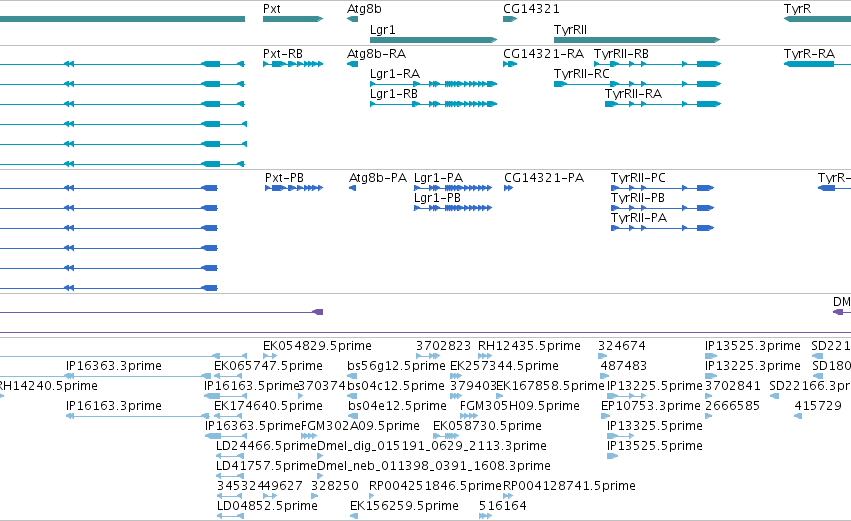851x521 pixels.
Task: Select the CG14321 gene label
Action: 531,9
